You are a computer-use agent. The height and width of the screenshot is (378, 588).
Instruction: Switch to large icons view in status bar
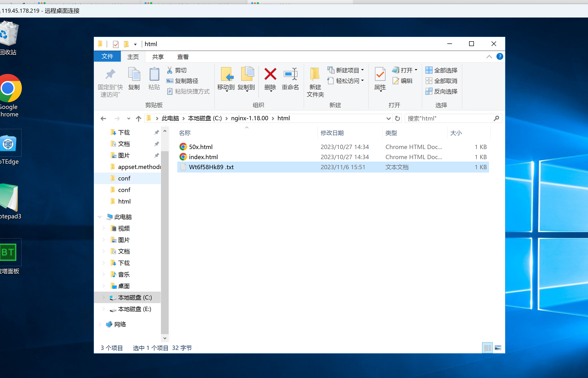coord(498,348)
